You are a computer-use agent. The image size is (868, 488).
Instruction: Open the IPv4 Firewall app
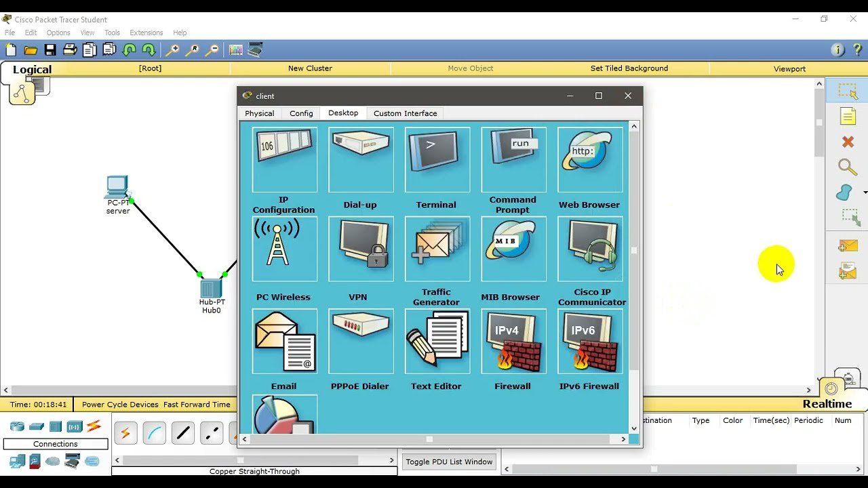point(513,342)
